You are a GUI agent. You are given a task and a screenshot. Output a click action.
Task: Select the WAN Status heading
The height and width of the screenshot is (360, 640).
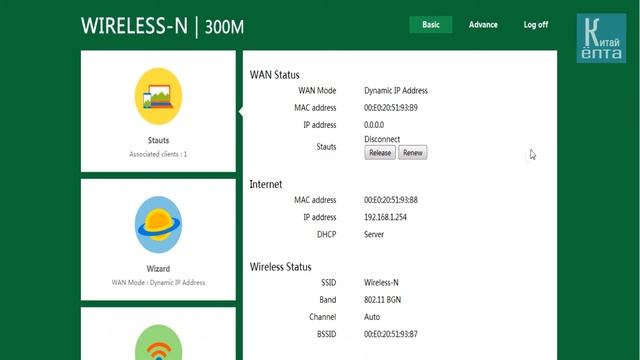(x=275, y=75)
